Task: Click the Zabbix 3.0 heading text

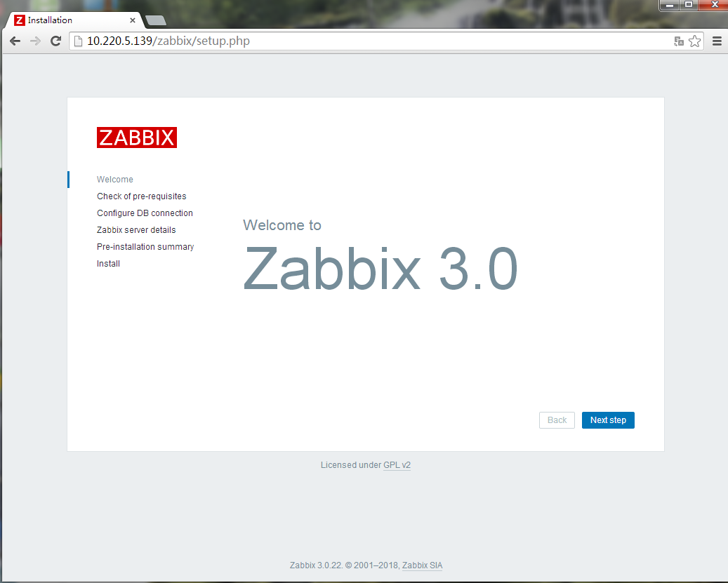Action: pos(380,269)
